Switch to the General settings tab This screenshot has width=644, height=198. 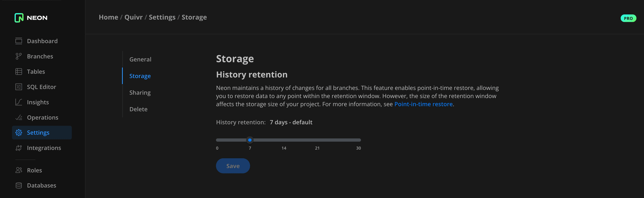coord(140,59)
